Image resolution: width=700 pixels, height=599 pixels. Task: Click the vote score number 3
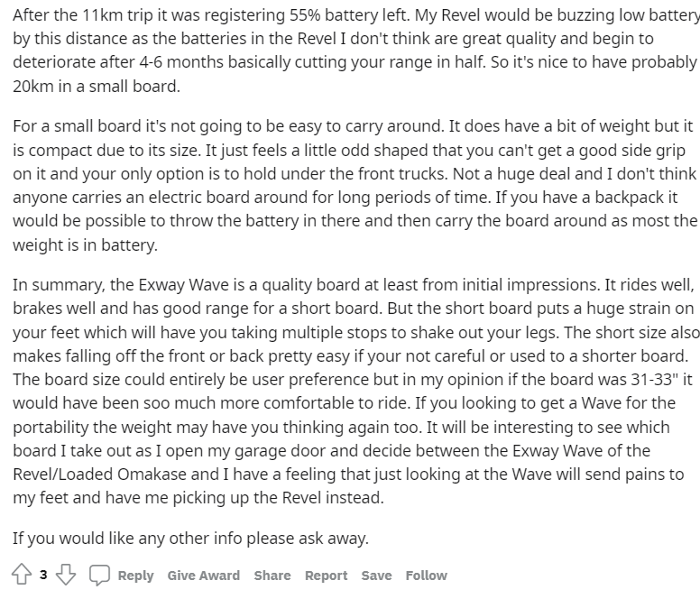tap(43, 575)
